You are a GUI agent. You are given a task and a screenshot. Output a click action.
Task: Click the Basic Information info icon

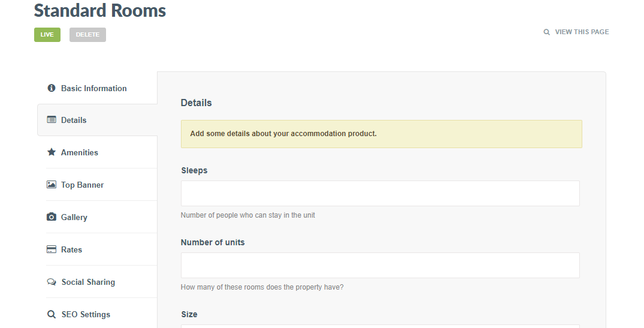click(x=52, y=88)
